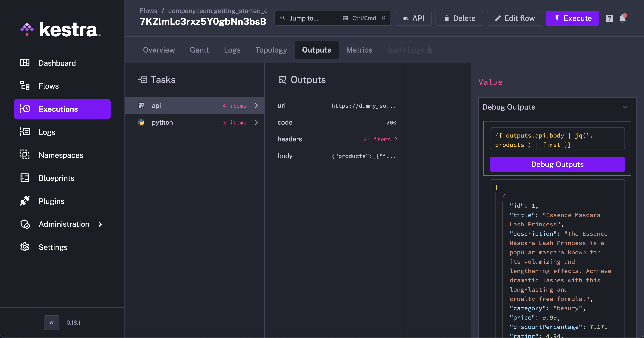Click the notifications bell icon
The image size is (644, 338).
click(622, 18)
